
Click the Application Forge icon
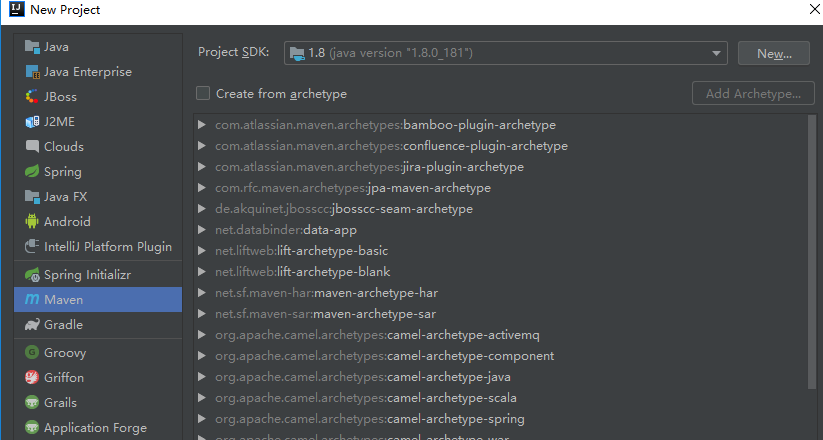[32, 427]
